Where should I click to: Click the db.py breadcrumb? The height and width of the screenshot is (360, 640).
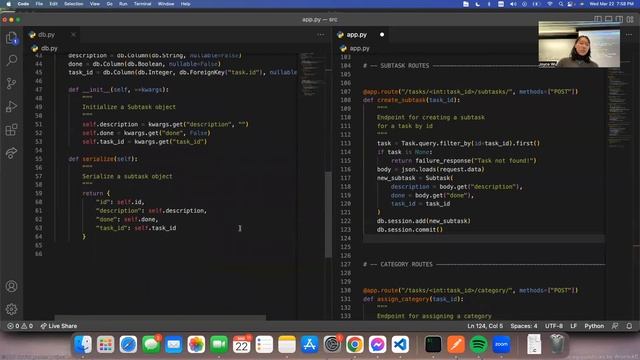pos(45,48)
